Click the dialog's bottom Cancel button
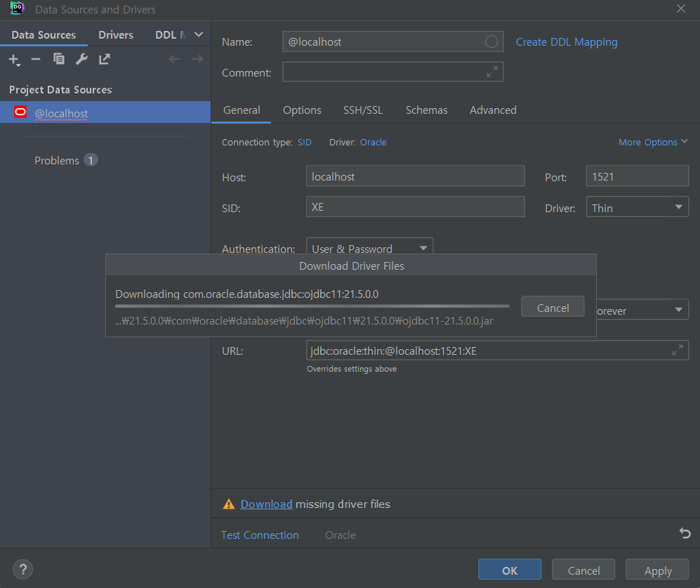Image resolution: width=700 pixels, height=588 pixels. point(583,570)
